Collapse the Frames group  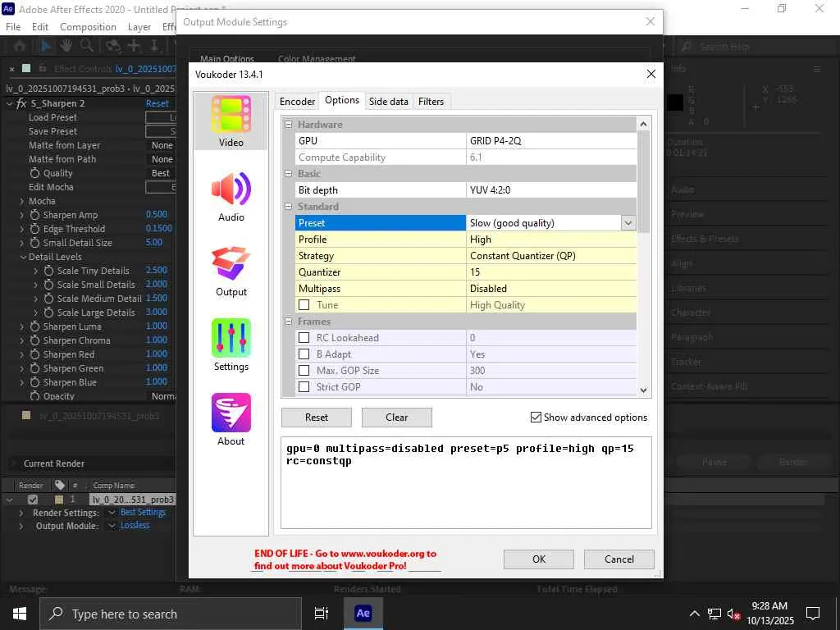coord(288,322)
